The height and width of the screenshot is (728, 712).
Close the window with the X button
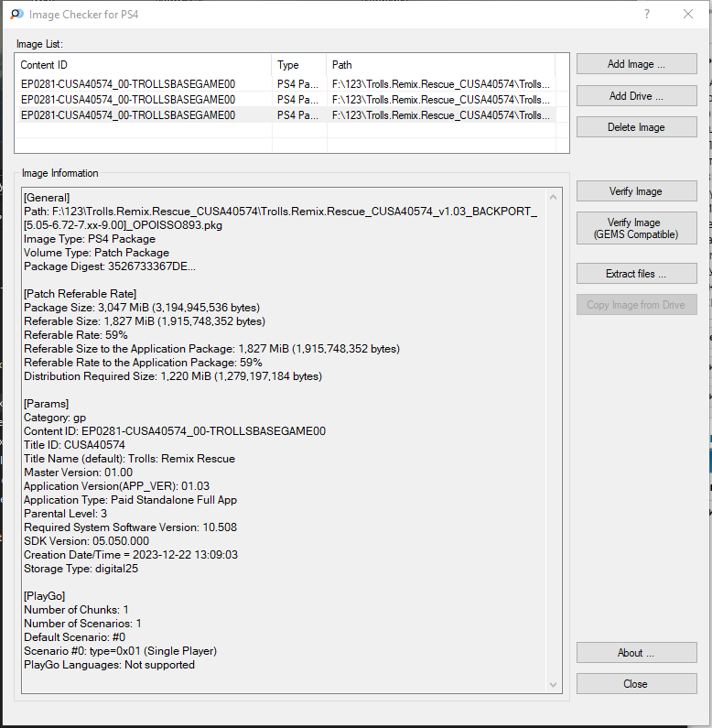pos(688,14)
